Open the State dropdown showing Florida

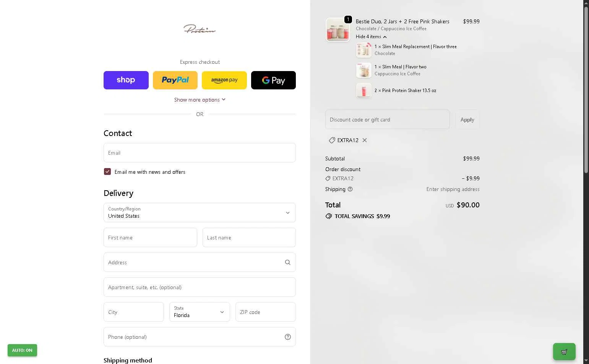200,312
